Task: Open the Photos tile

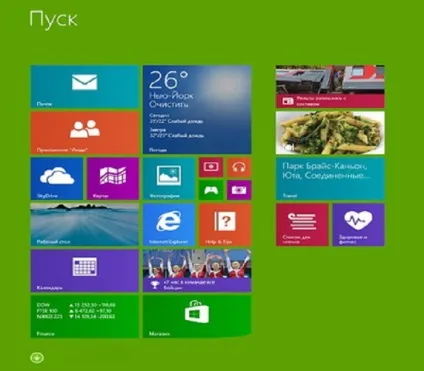Action: (x=169, y=179)
